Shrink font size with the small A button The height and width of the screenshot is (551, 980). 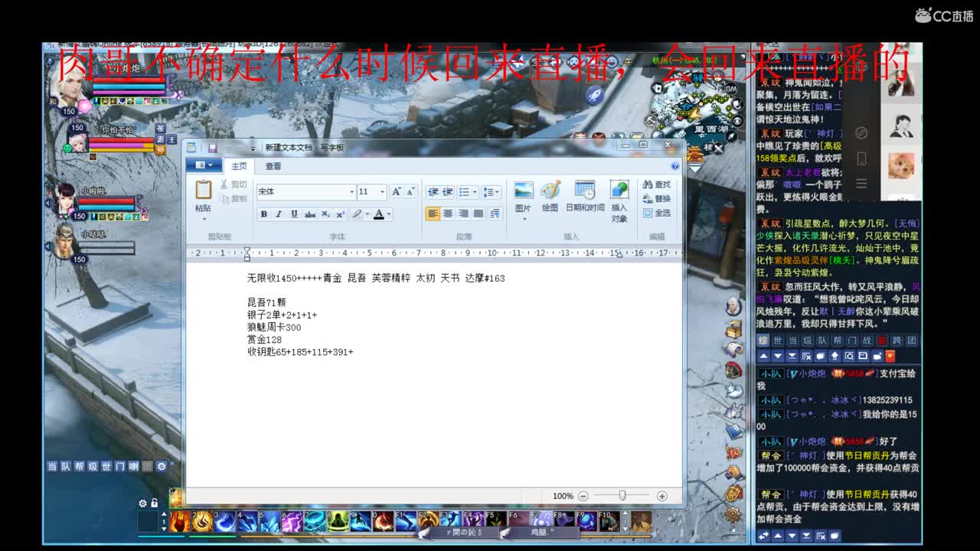click(410, 191)
